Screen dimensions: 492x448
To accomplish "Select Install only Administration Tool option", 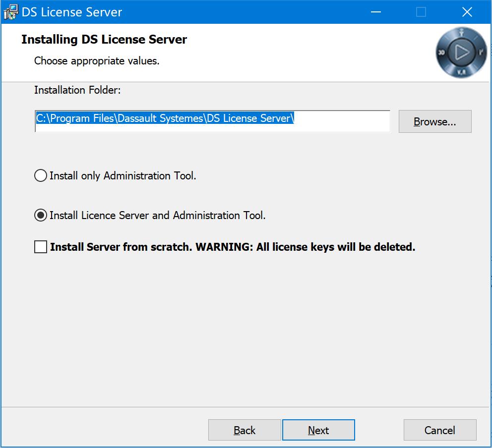I will pyautogui.click(x=41, y=175).
